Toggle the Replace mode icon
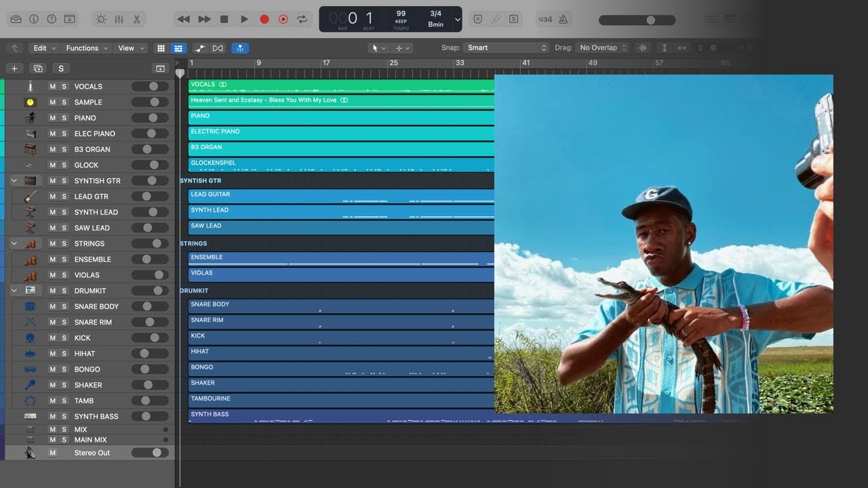Image resolution: width=868 pixels, height=488 pixels. (x=477, y=19)
